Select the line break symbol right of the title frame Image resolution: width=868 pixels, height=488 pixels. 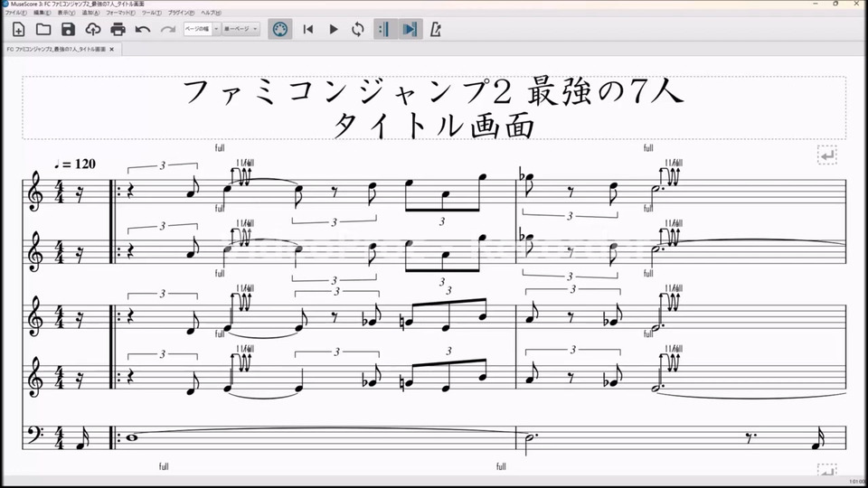click(x=827, y=155)
